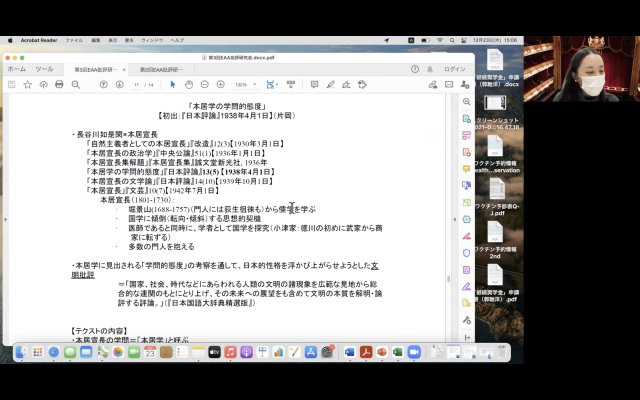Expand right panel with bottom arrow icon

coord(467,338)
